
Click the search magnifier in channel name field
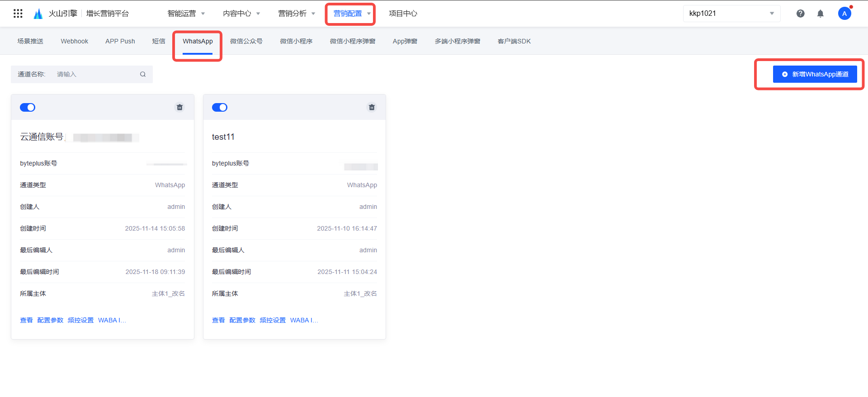143,74
